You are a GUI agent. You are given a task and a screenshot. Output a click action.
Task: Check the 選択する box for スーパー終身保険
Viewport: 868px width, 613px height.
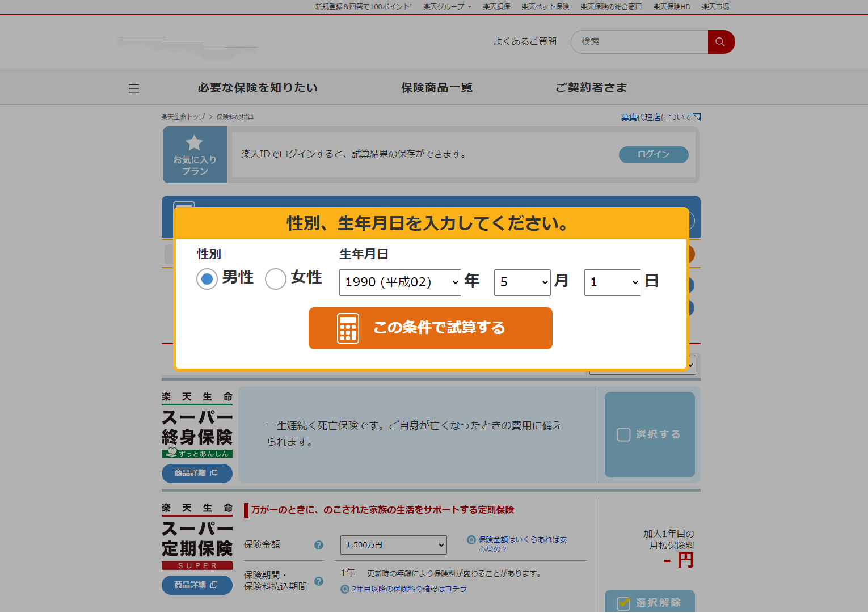[x=624, y=434]
